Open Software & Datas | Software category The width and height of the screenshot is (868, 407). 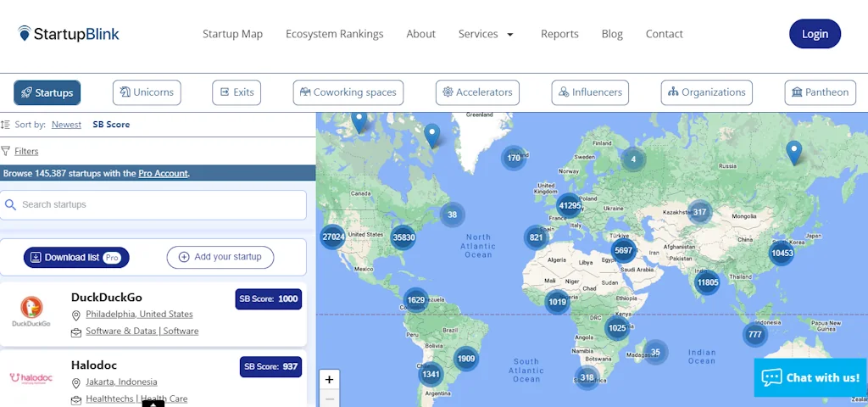pos(142,332)
